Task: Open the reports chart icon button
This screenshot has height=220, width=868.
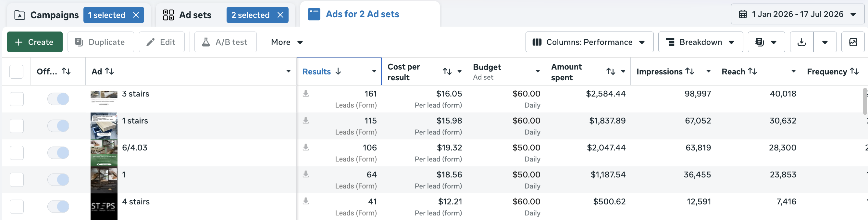Action: [852, 42]
